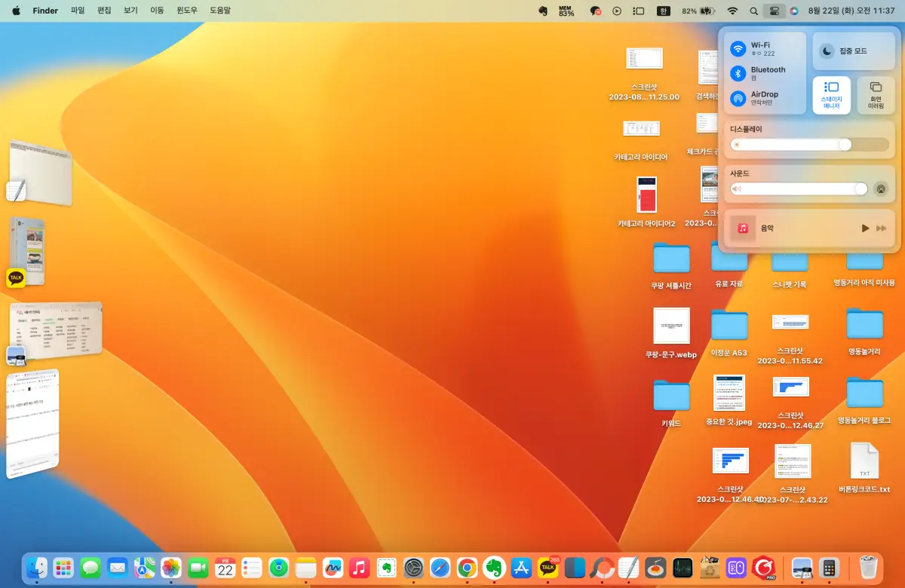Open the battery 82% status menu
The width and height of the screenshot is (905, 588).
698,11
